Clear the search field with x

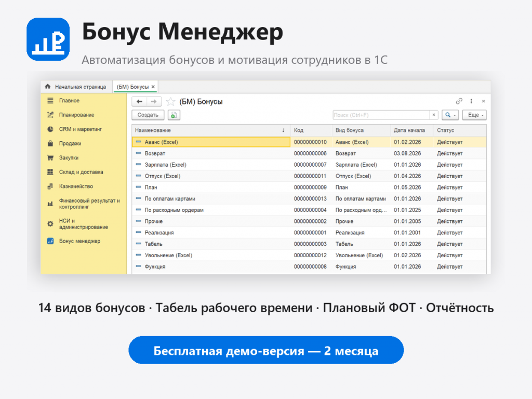coord(434,115)
